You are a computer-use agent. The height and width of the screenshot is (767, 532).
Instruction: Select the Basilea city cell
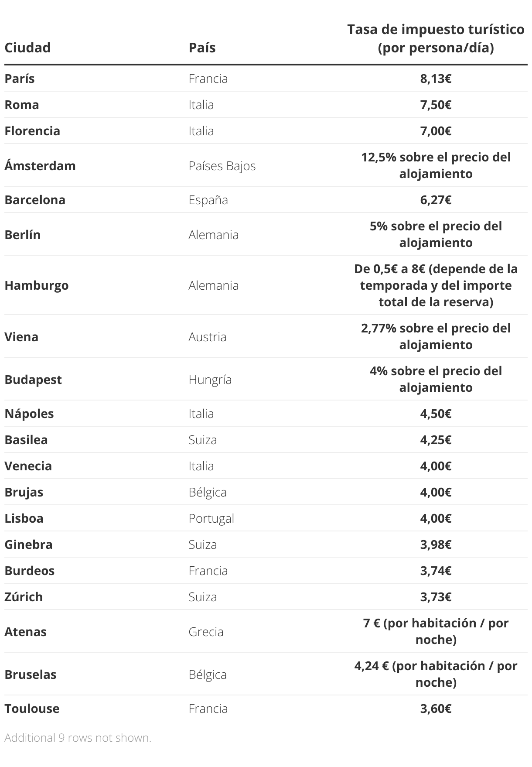[26, 440]
